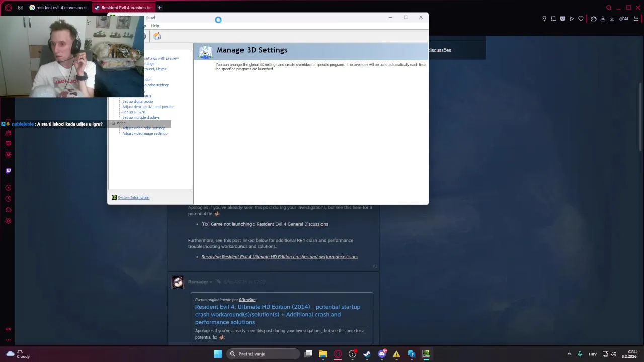Click the System Information green icon
Viewport: 644px width, 362px height.
(x=114, y=198)
